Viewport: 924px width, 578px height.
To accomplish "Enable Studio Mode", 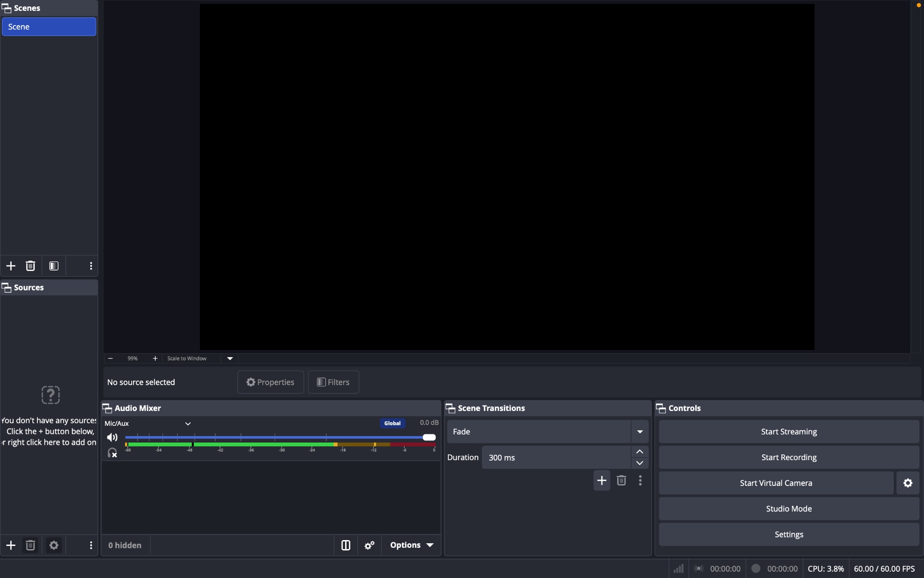I will (789, 509).
